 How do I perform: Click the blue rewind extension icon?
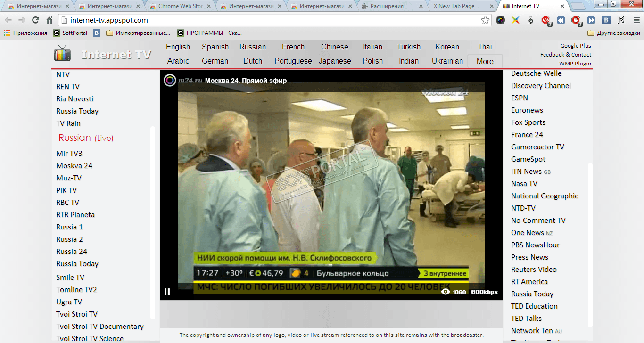(x=561, y=20)
